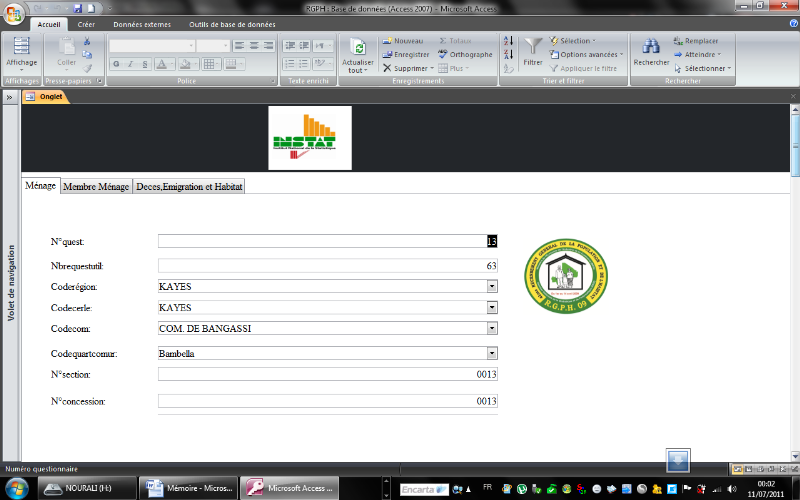The height and width of the screenshot is (500, 800).
Task: Click the Actualiser tout refresh icon
Action: (357, 49)
